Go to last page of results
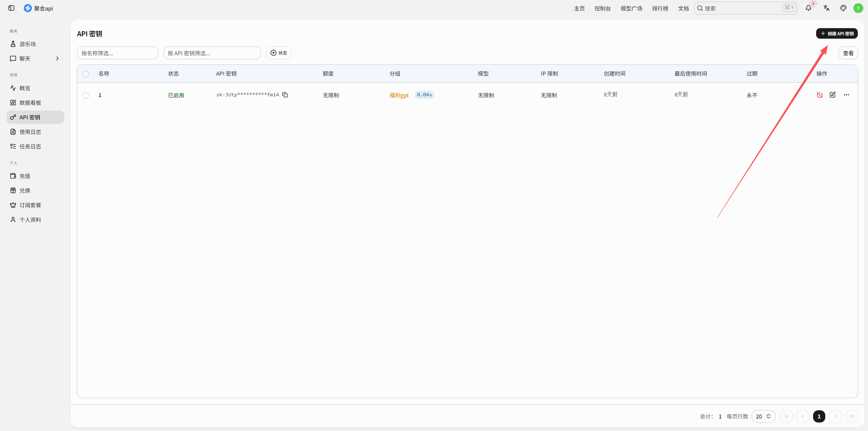This screenshot has height=431, width=868. [x=851, y=416]
